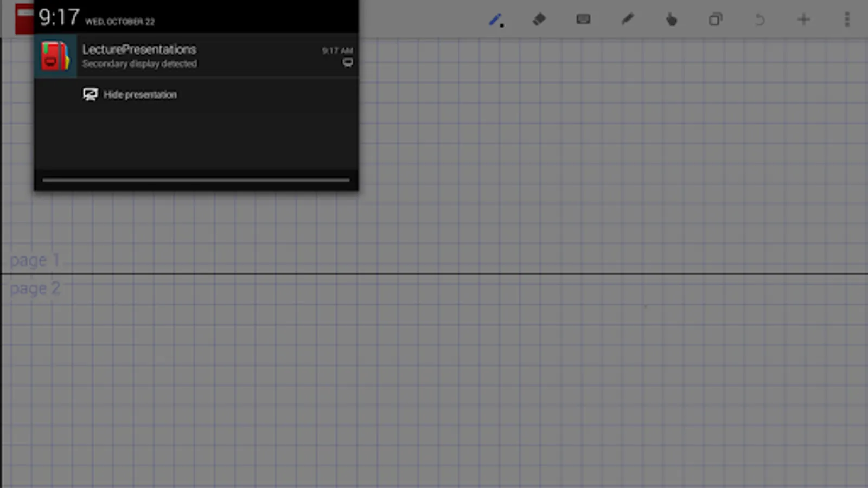Screen dimensions: 868x488
Task: Tap the LecturePresentations notification app icon
Action: click(x=55, y=56)
